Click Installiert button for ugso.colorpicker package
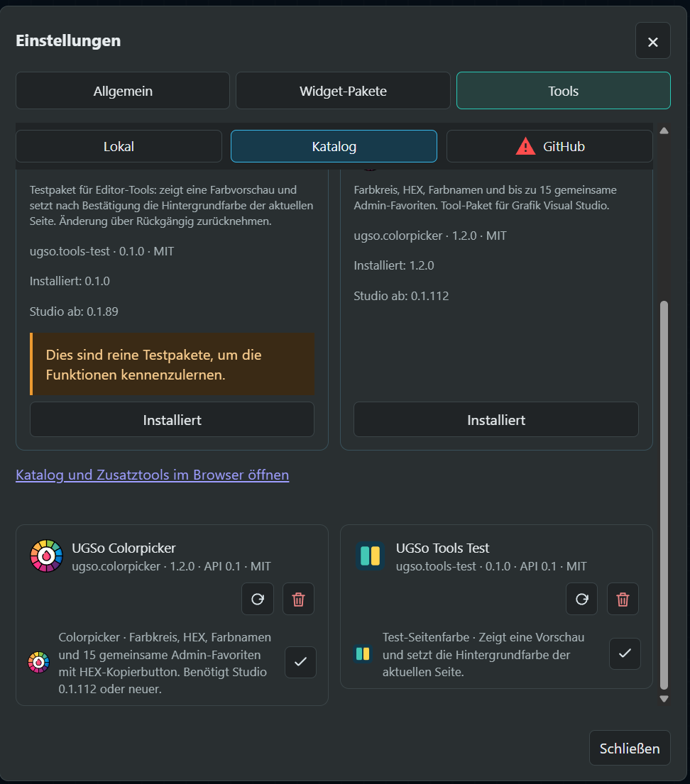The height and width of the screenshot is (784, 690). click(496, 420)
